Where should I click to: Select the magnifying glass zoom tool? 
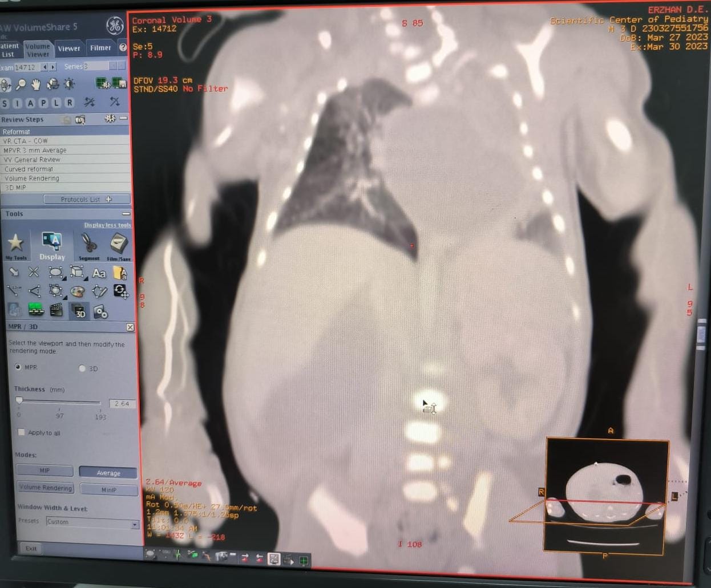click(21, 85)
